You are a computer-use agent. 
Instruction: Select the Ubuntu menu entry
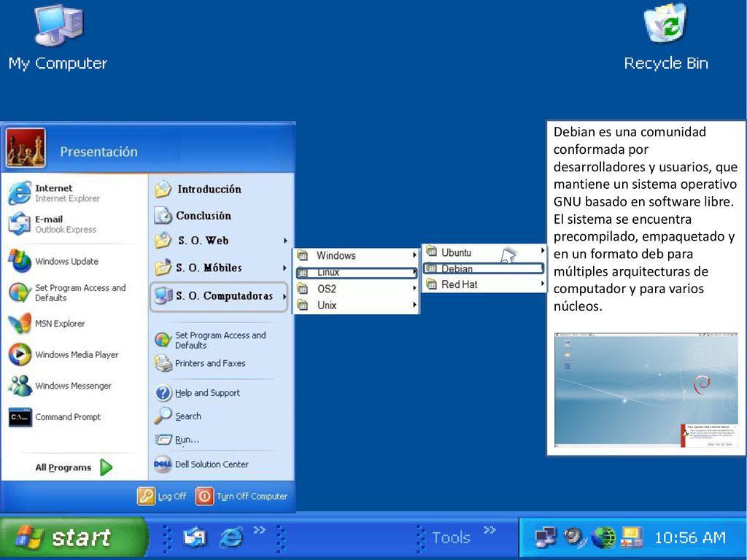(484, 252)
